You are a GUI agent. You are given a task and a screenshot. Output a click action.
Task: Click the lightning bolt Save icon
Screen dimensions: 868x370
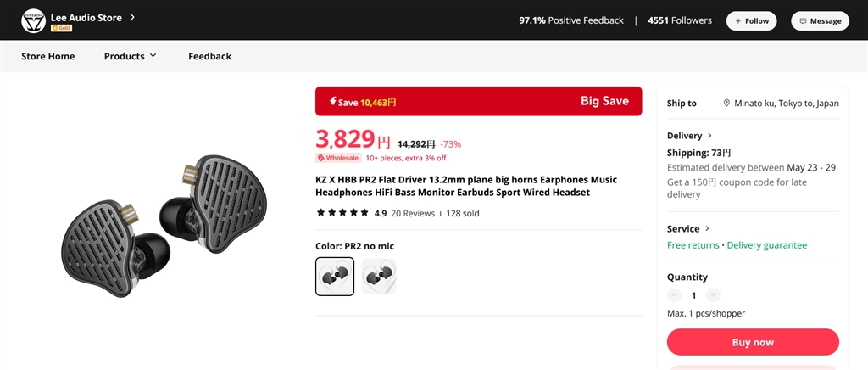[331, 102]
